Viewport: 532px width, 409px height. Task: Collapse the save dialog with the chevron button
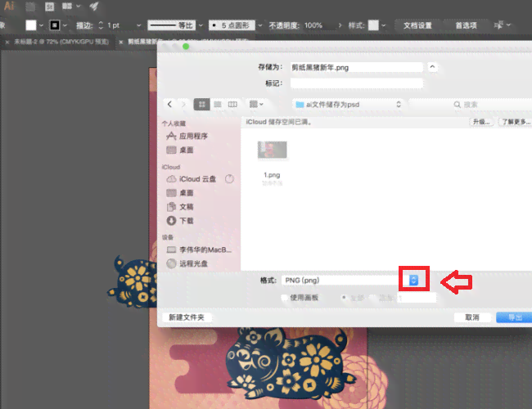[432, 67]
